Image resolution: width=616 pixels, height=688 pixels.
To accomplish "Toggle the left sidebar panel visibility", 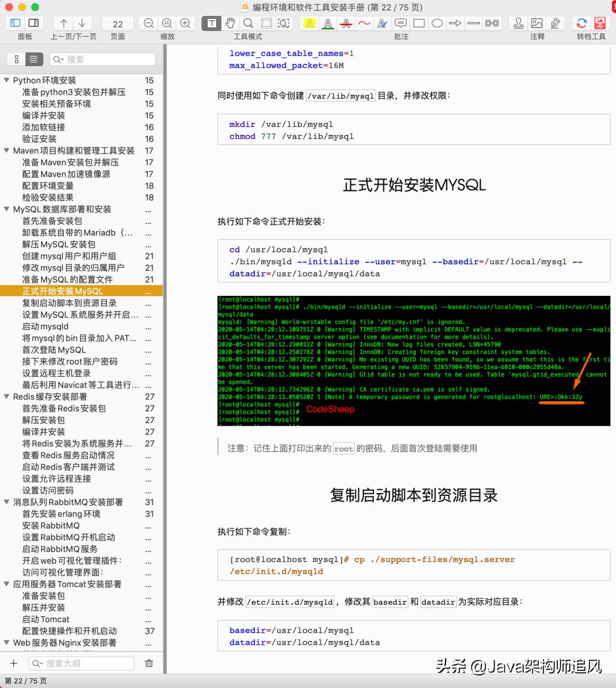I will coord(15,23).
